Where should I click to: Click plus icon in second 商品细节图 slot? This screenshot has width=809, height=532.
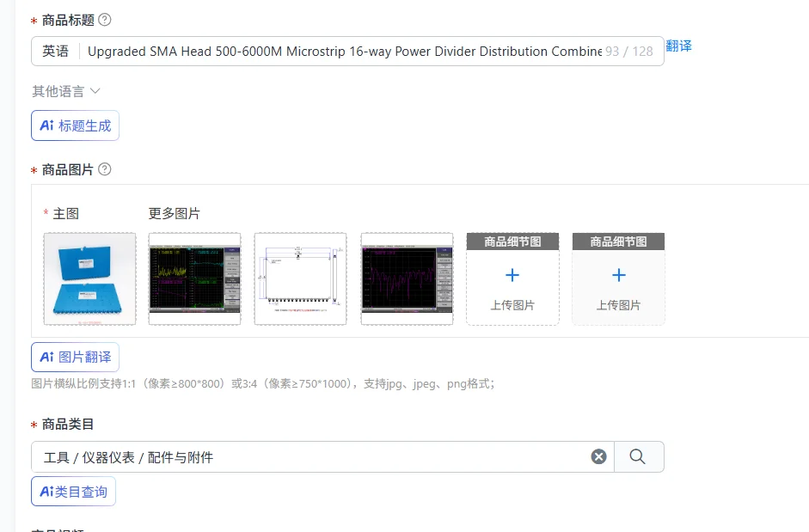point(619,275)
